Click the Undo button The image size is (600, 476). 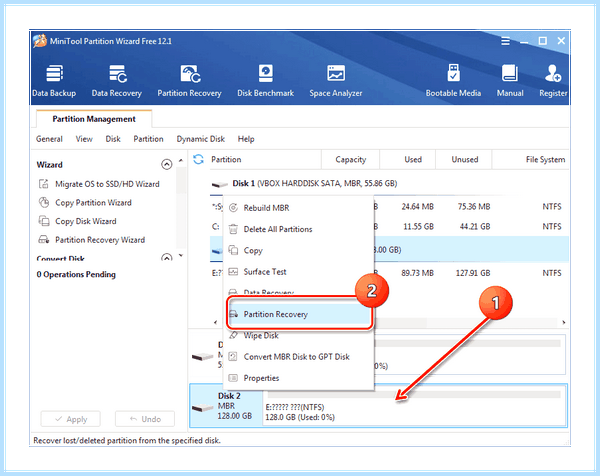click(145, 419)
